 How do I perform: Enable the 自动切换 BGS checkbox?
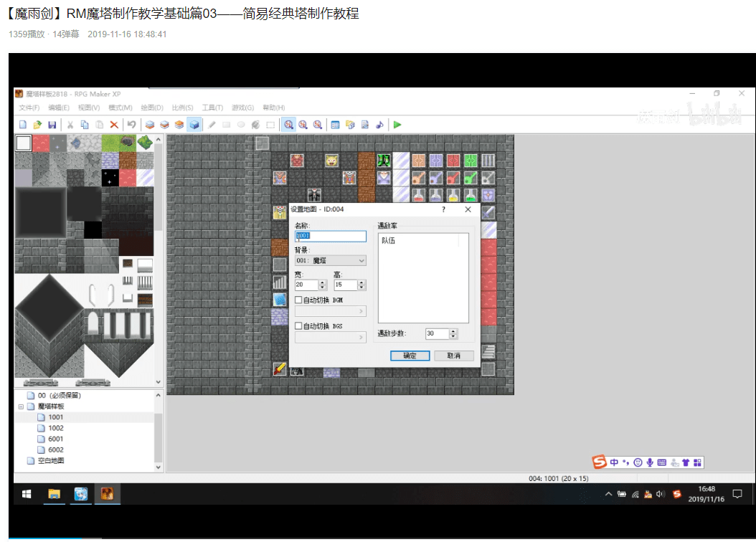point(298,326)
